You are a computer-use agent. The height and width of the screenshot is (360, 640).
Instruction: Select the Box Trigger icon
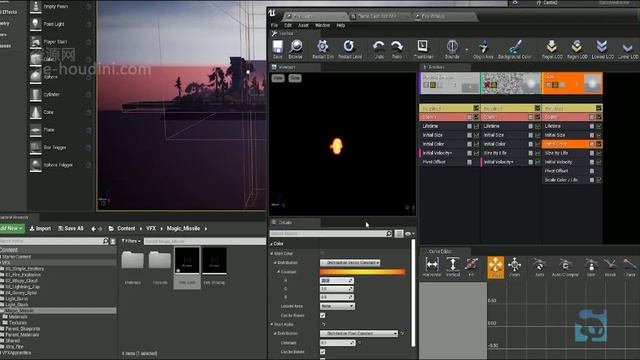(x=36, y=147)
